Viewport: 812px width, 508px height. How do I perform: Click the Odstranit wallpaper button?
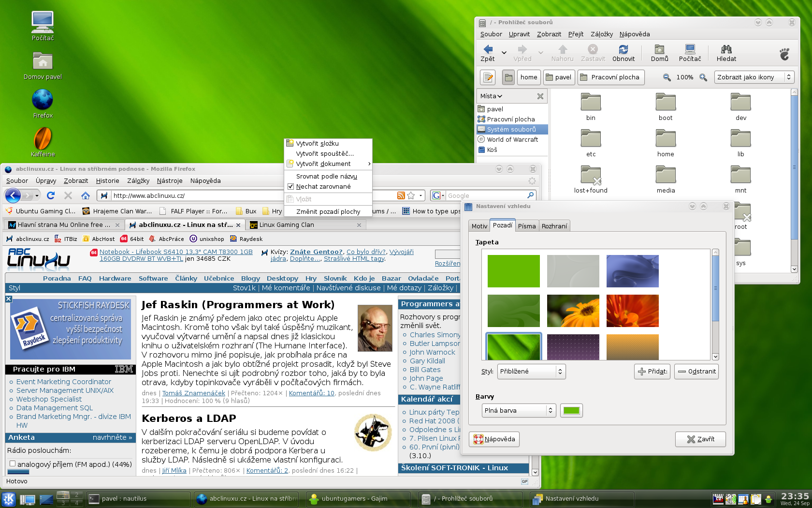tap(696, 372)
